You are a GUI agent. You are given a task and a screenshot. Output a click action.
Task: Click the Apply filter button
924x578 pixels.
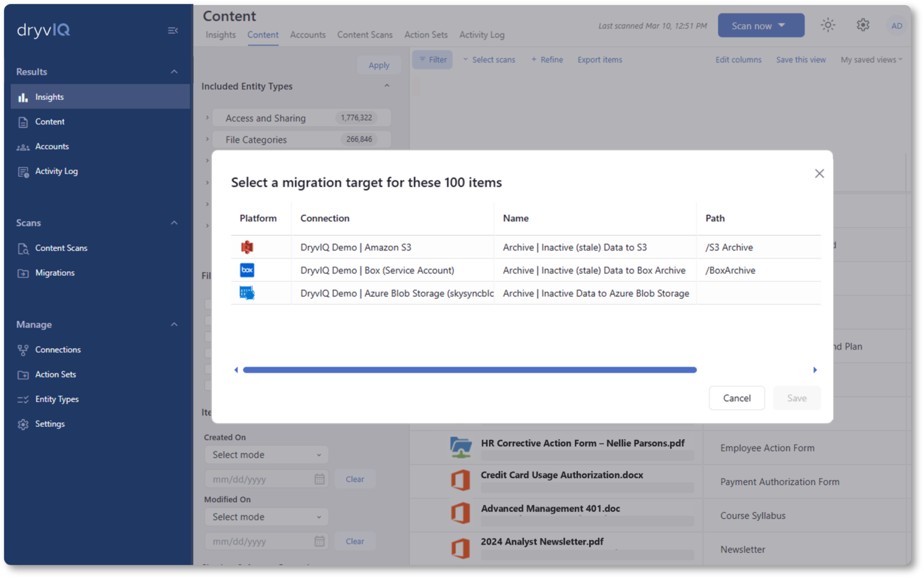point(379,65)
